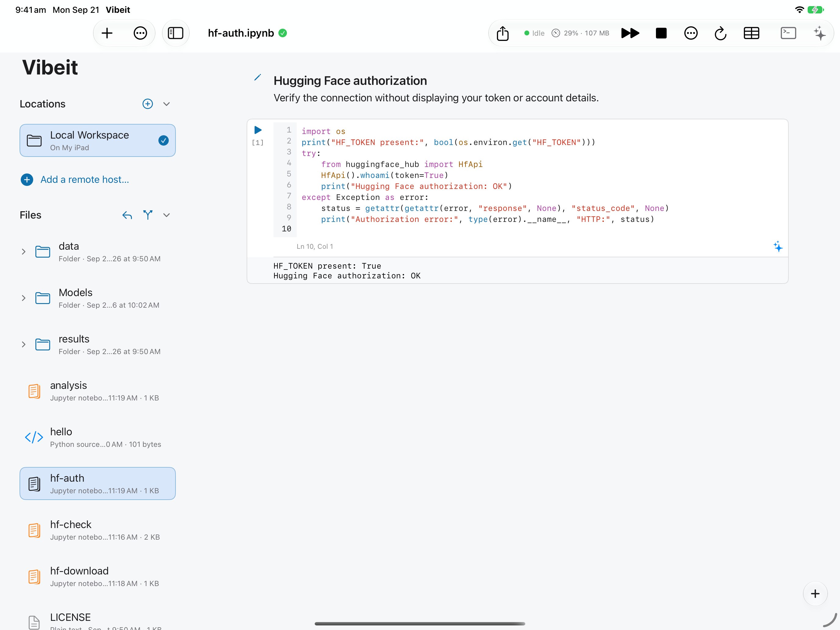Click Add a remote host link

85,179
